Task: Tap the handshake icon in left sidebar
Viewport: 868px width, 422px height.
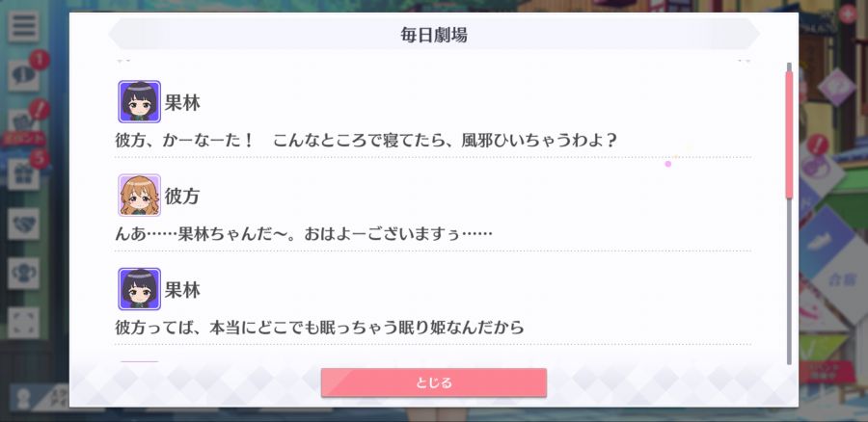Action: pyautogui.click(x=23, y=224)
